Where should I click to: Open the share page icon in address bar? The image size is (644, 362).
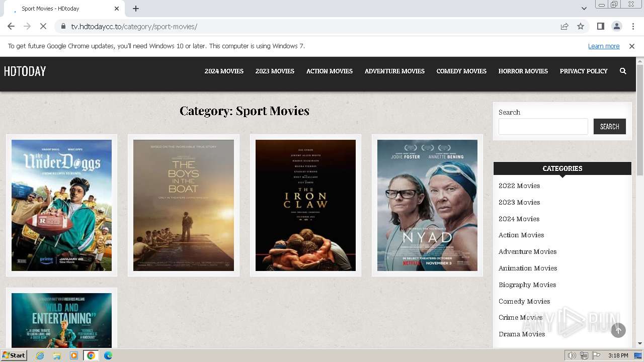click(x=565, y=26)
